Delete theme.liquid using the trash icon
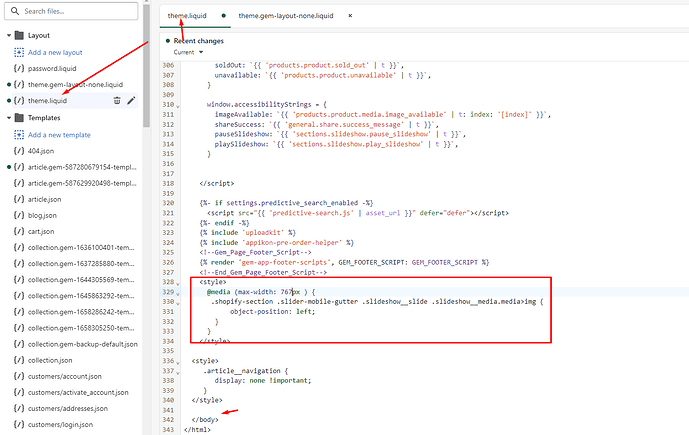 click(117, 100)
